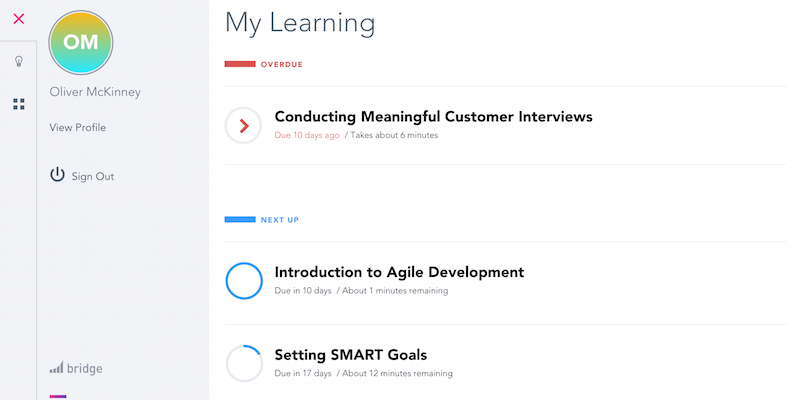The image size is (800, 400).
Task: Open Introduction to Agile Development course
Action: pyautogui.click(x=399, y=272)
